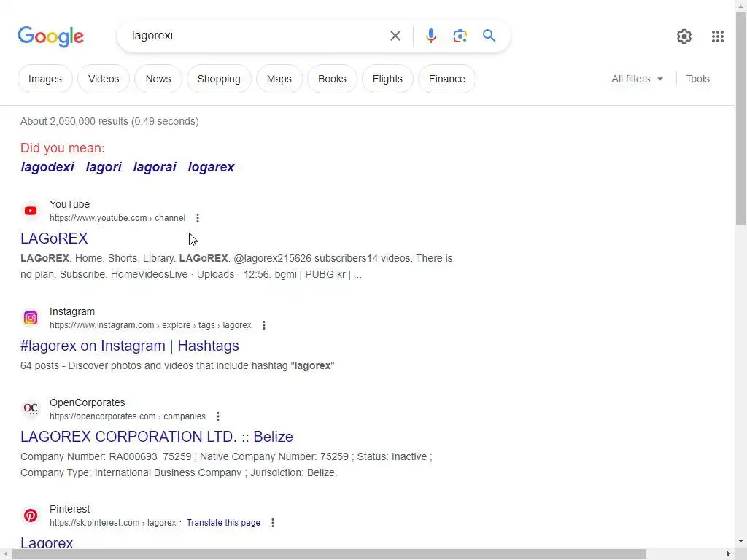This screenshot has width=747, height=560.
Task: Open LAGOREX CORPORATION LTD. Belize result
Action: pyautogui.click(x=157, y=437)
